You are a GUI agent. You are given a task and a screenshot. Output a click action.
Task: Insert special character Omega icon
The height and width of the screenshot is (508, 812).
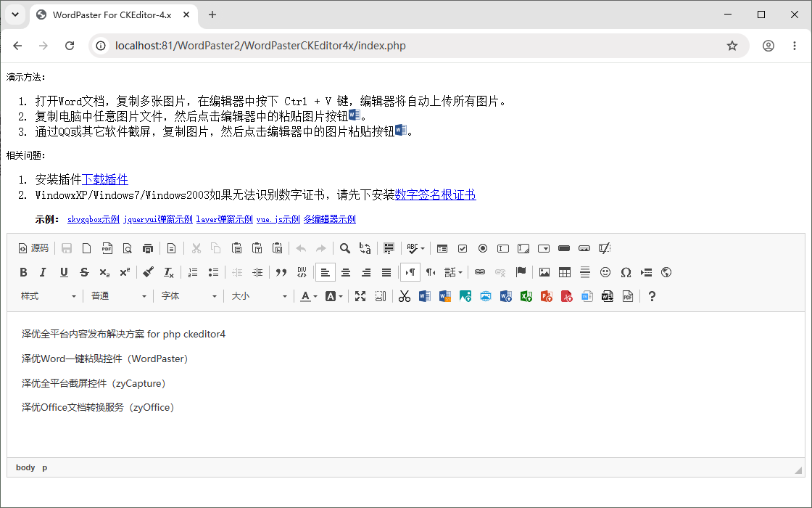[x=626, y=272]
